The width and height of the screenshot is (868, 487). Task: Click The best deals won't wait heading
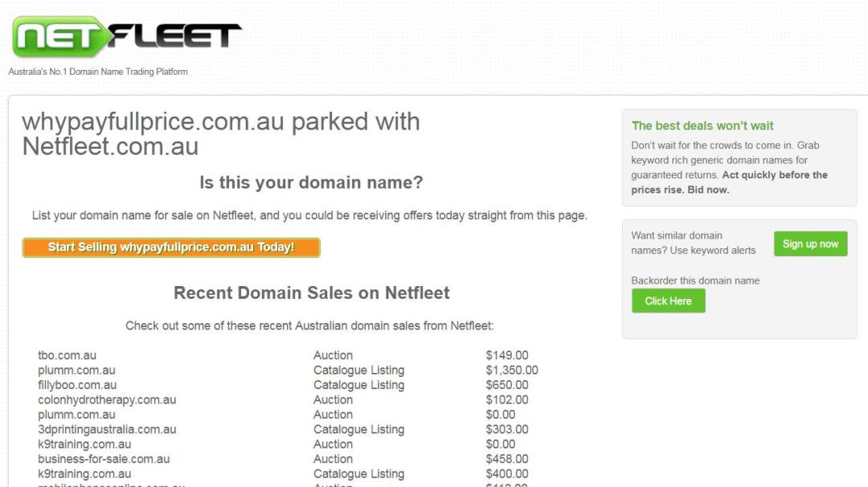click(702, 125)
